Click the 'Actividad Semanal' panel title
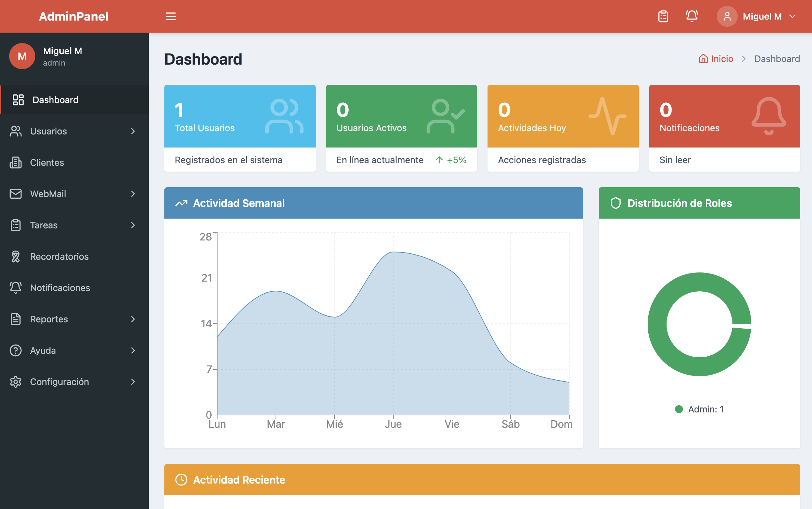 pyautogui.click(x=239, y=203)
